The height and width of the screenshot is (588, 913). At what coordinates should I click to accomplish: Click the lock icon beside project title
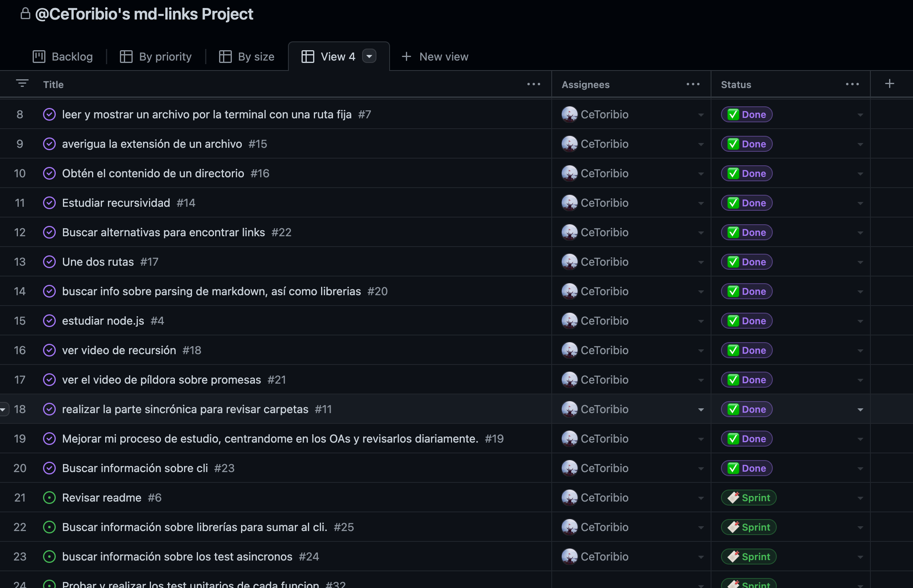(x=25, y=14)
